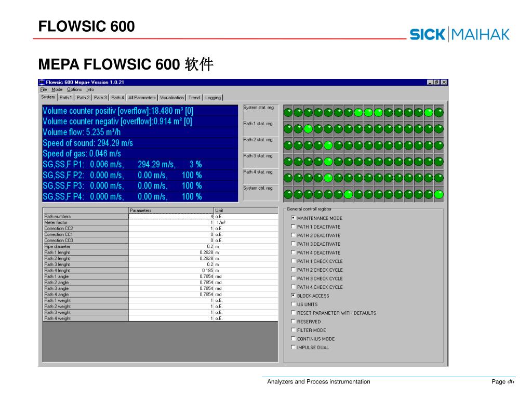Toggle MAINTENANCE MODE checkbox

(293, 218)
